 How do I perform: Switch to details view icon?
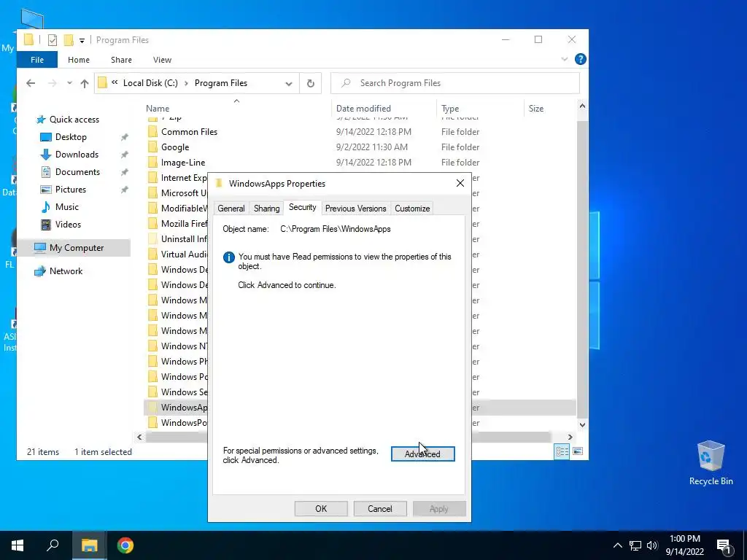[562, 451]
